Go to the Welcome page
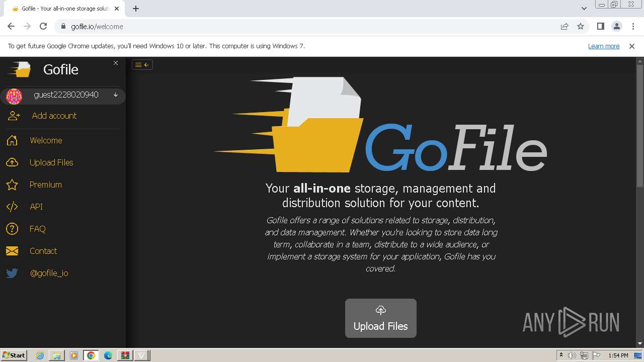Screen dimensions: 644x362 coord(46,140)
